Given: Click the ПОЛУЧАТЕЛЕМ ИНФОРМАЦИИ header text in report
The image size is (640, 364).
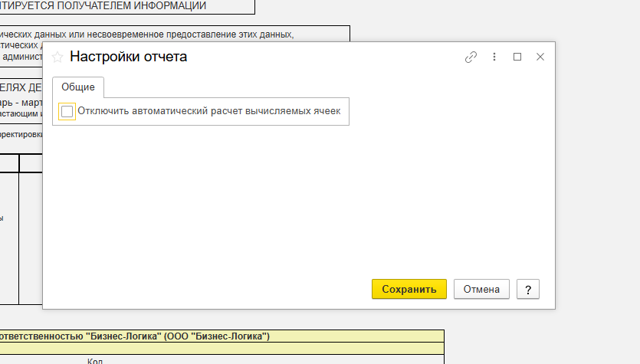Looking at the screenshot, I should click(x=131, y=5).
